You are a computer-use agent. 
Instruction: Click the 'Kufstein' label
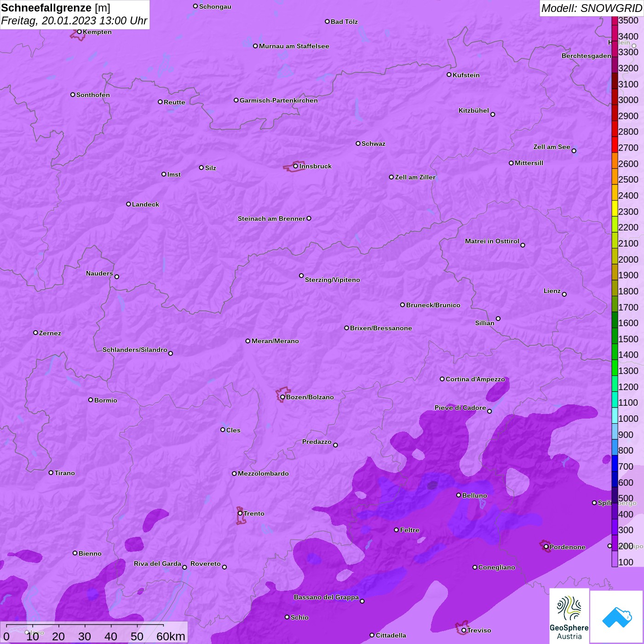pyautogui.click(x=466, y=75)
